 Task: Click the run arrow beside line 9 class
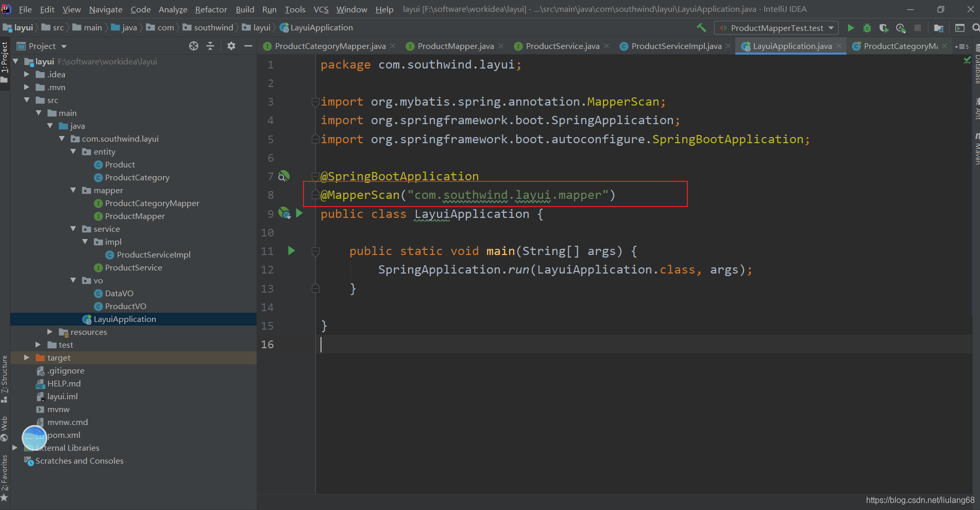299,213
